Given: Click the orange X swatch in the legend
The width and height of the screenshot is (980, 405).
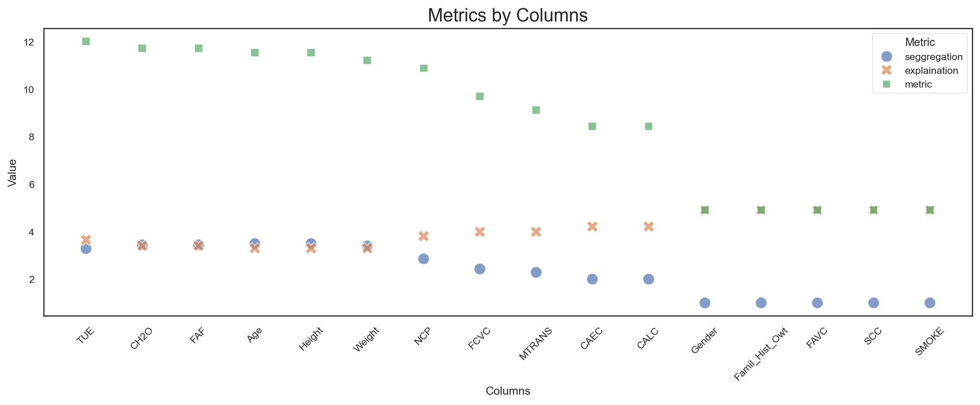Looking at the screenshot, I should (886, 70).
